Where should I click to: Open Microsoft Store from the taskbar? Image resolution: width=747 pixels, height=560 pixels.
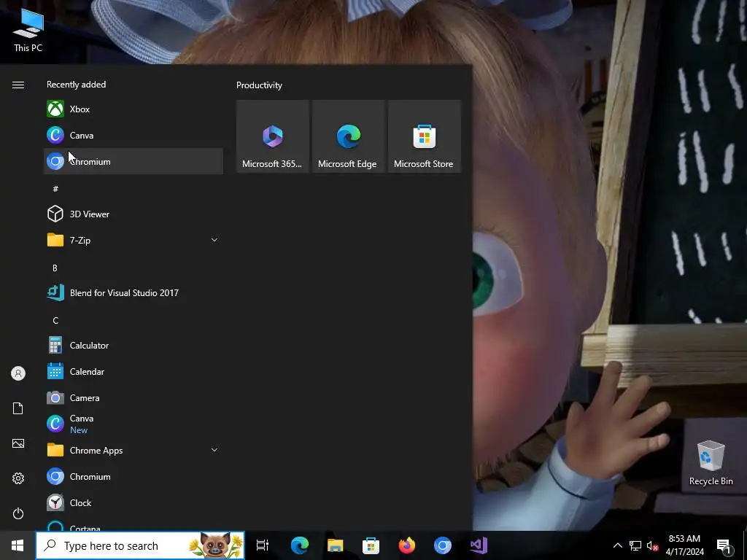point(371,545)
